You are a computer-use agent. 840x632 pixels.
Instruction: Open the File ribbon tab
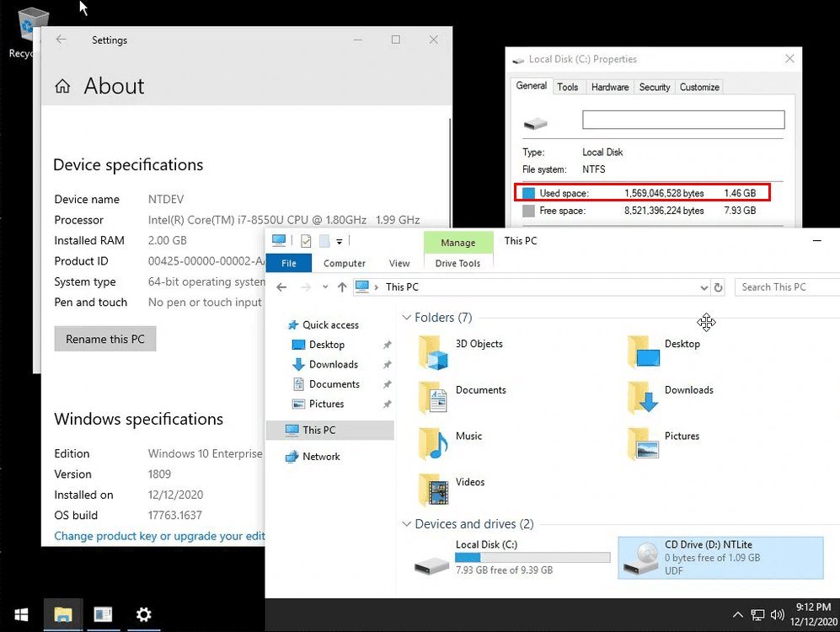[x=289, y=263]
